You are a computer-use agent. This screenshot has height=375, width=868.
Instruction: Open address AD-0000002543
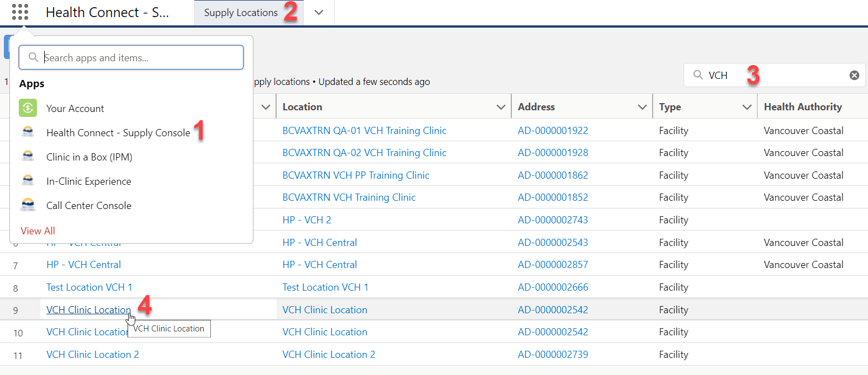pyautogui.click(x=553, y=243)
